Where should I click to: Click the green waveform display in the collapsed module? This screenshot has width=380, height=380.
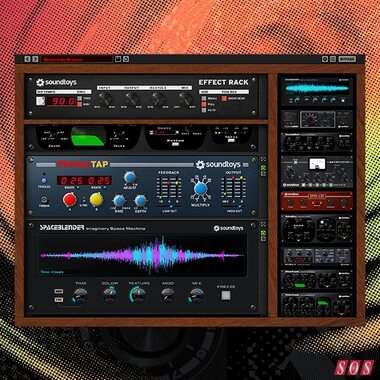click(x=88, y=136)
